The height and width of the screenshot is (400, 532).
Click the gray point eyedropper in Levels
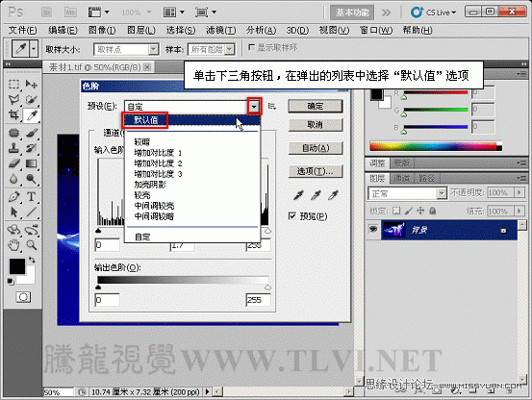316,195
